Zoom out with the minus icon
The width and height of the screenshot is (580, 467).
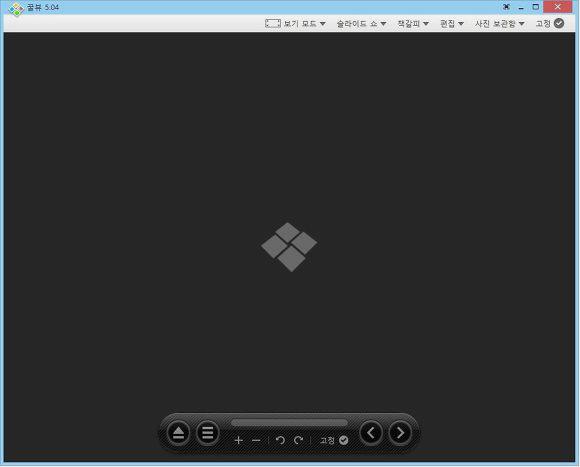[256, 440]
